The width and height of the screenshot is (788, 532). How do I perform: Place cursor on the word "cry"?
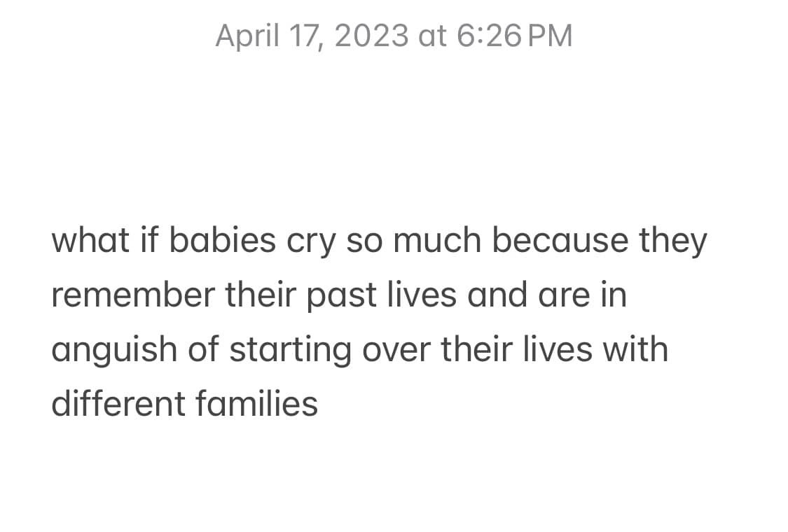click(310, 243)
